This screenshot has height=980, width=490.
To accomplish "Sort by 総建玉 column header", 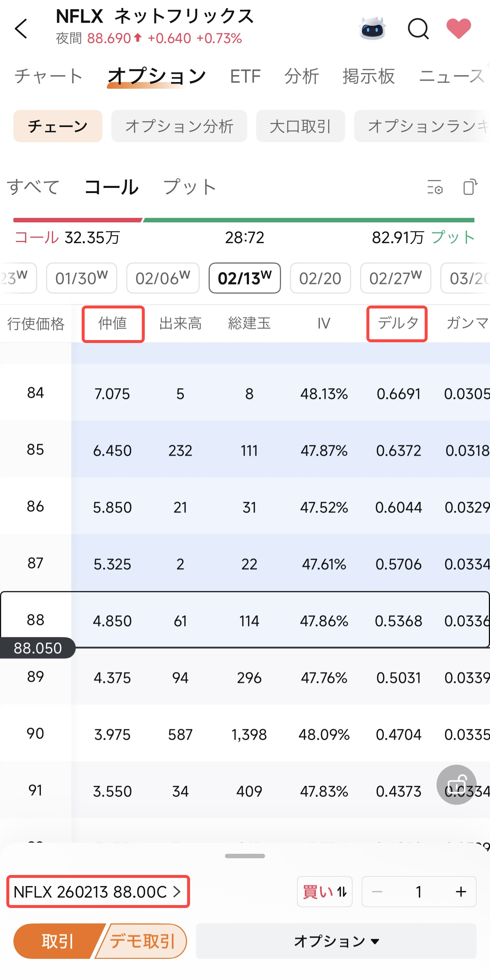I will click(x=249, y=323).
